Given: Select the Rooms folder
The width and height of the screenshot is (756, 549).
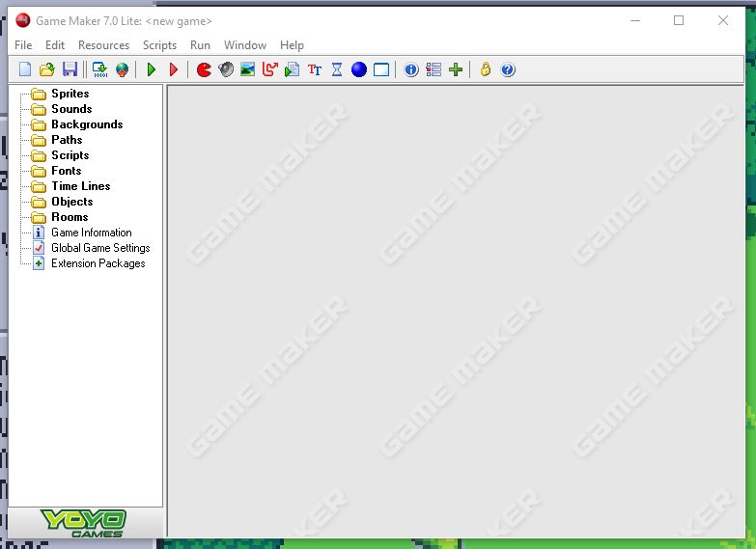Looking at the screenshot, I should coord(70,217).
